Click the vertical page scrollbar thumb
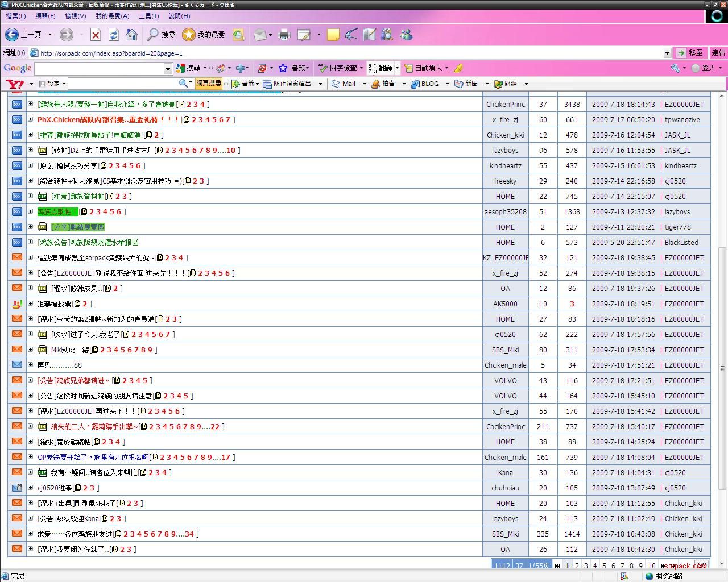Screen dimensions: 728x582 [x=722, y=367]
